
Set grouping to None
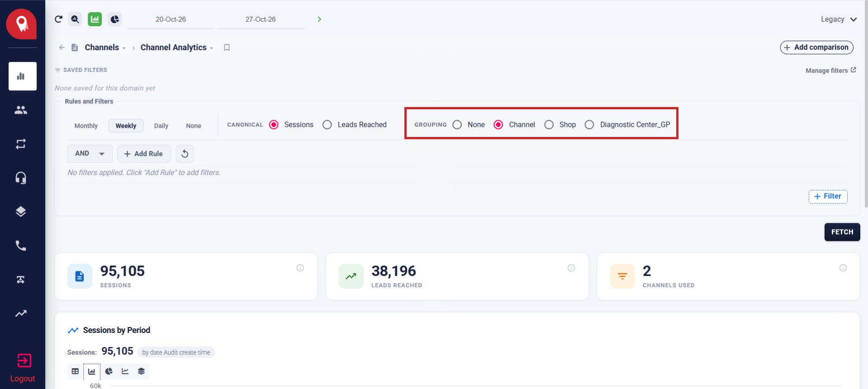457,125
